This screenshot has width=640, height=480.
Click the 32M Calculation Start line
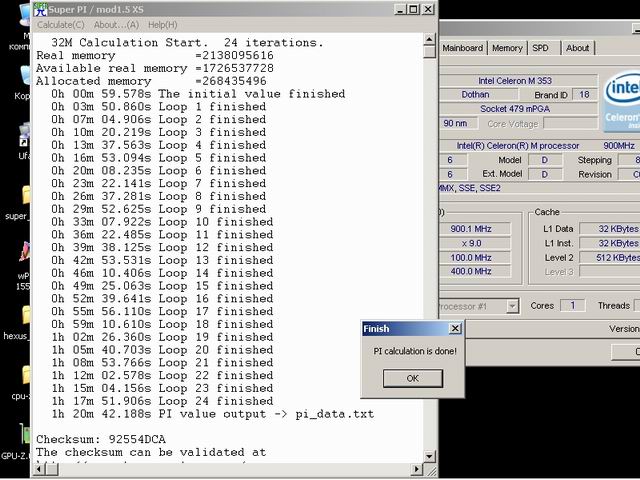[187, 43]
